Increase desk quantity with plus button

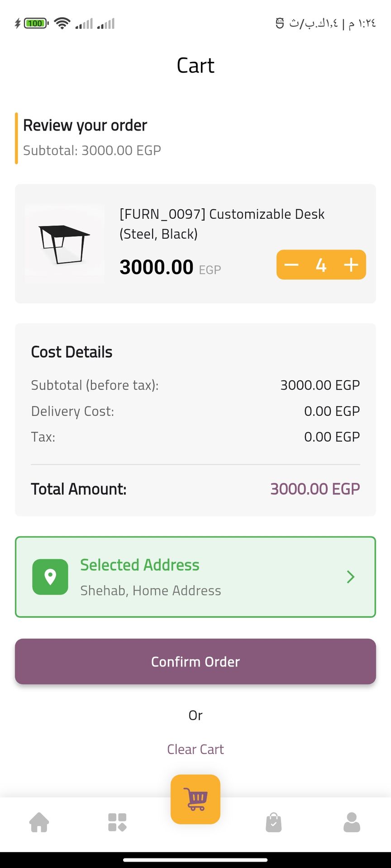coord(351,265)
